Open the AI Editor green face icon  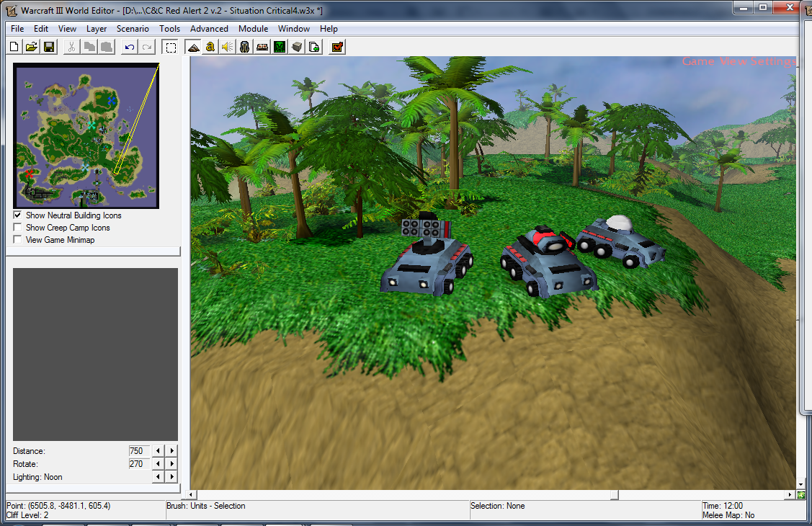(280, 47)
